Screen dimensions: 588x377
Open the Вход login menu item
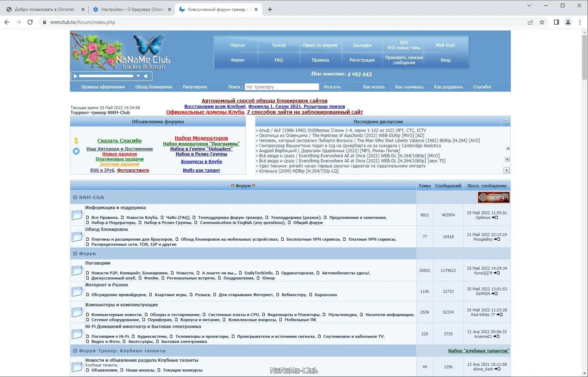click(446, 60)
